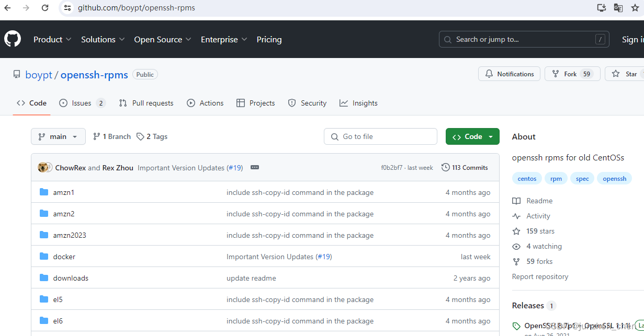Open the Releases section heading
Viewport: 644px width, 336px height.
pyautogui.click(x=528, y=306)
